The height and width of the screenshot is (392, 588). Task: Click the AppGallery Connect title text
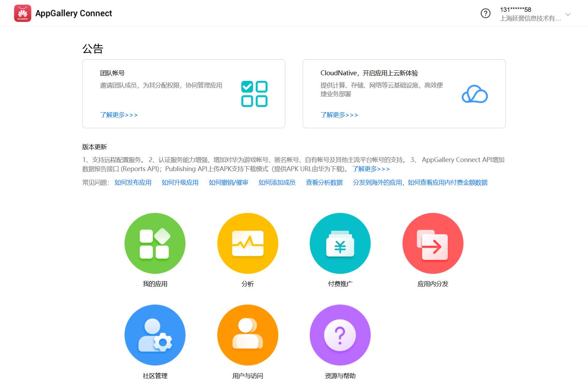coord(74,13)
